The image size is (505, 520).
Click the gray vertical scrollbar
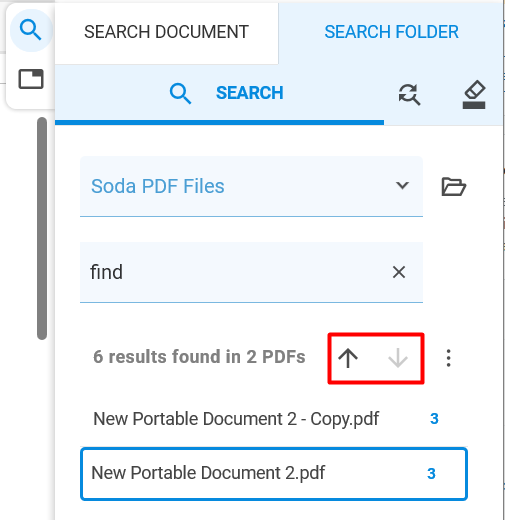click(42, 228)
